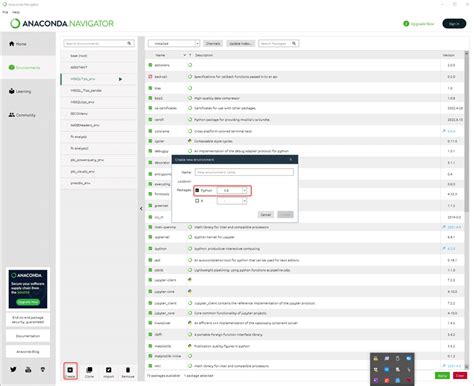Click the conda circle icon in the jedi row
The image size is (474, 386).
pos(190,260)
